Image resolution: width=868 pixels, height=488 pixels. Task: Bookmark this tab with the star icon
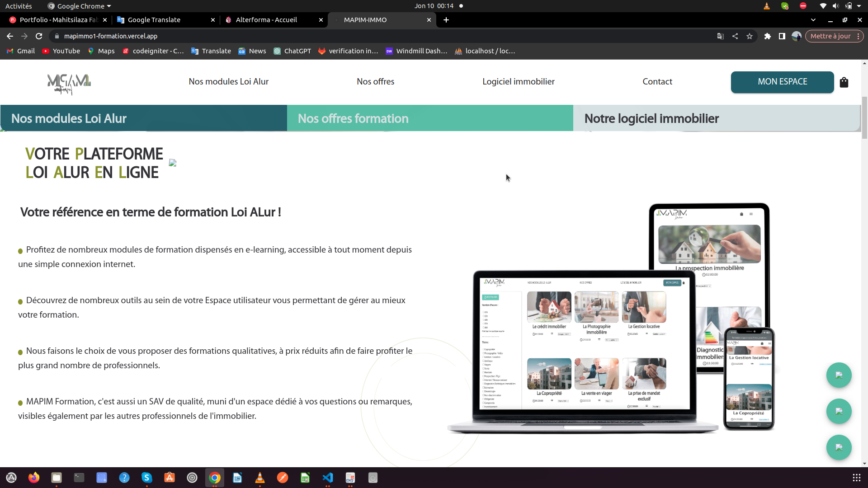(x=750, y=36)
